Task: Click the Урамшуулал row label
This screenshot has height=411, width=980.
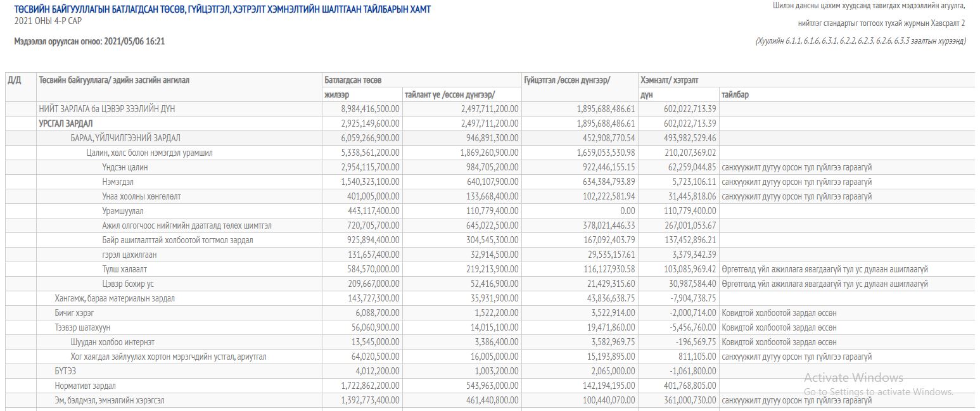Action: (x=123, y=211)
